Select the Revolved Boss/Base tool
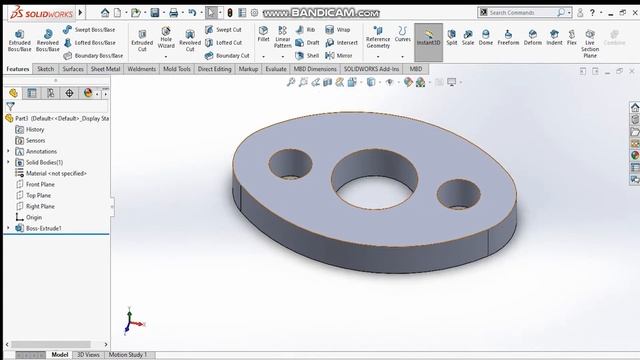This screenshot has width=640, height=360. (x=47, y=40)
